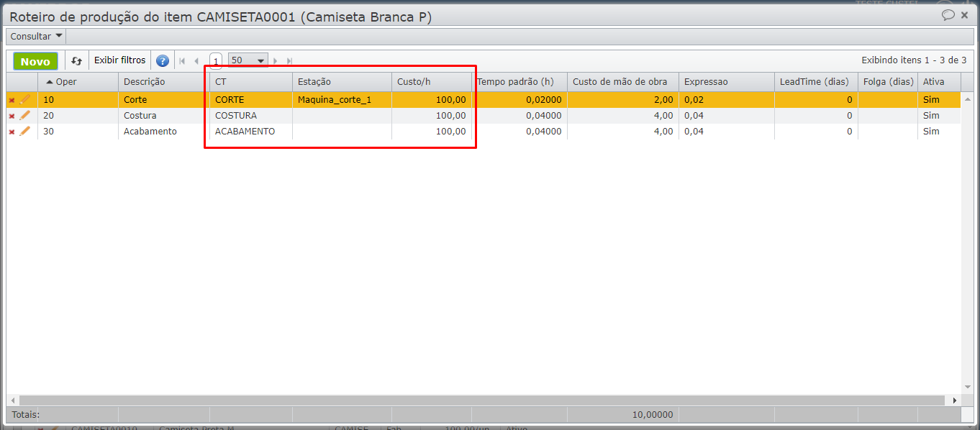The image size is (980, 430).
Task: Open the help question mark icon
Action: (163, 61)
